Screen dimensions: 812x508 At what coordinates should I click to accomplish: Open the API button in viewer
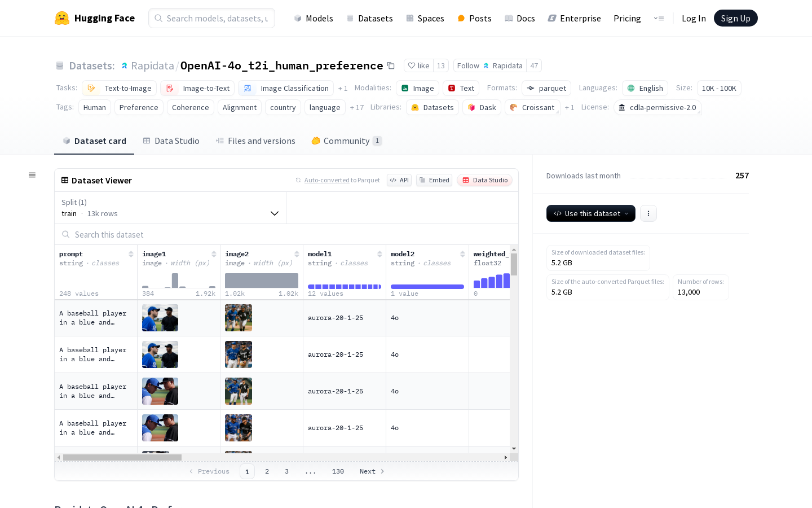[x=399, y=180]
